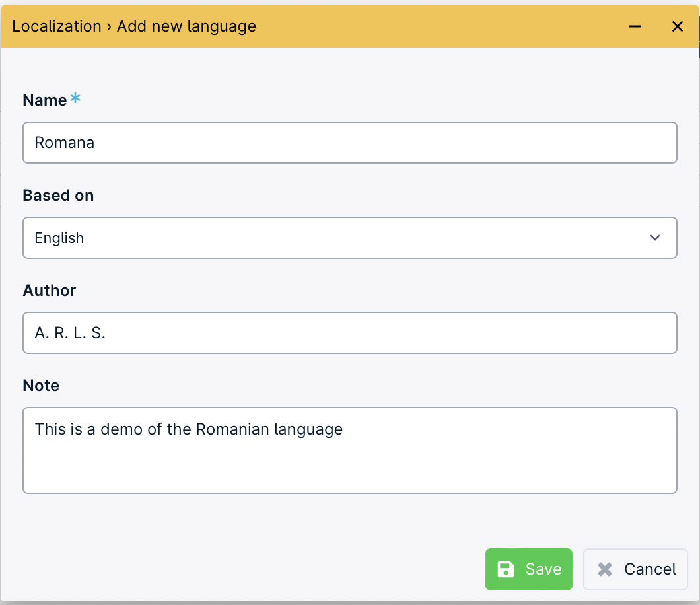Click the Note label
Image resolution: width=700 pixels, height=605 pixels.
coord(41,385)
